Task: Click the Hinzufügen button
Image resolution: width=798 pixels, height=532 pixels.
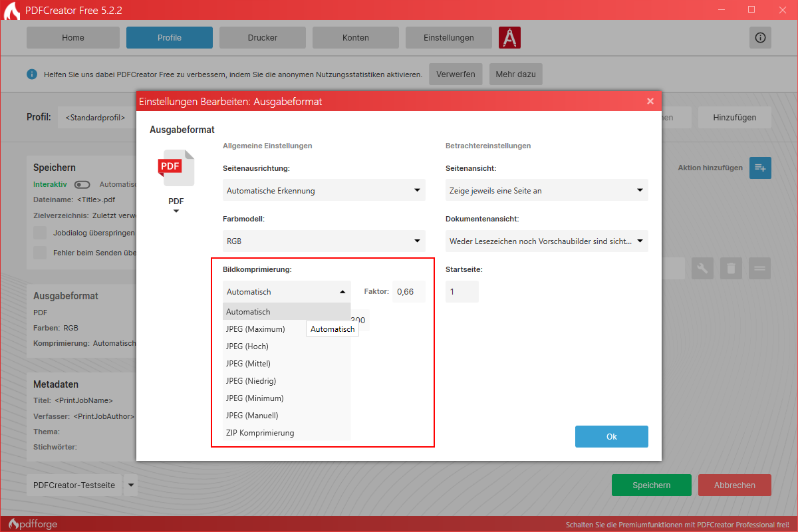Action: point(735,118)
